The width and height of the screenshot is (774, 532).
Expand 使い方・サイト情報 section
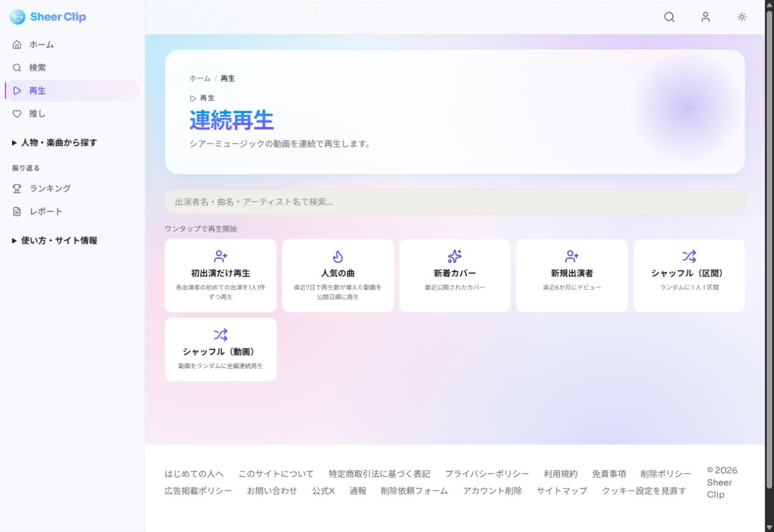click(54, 240)
